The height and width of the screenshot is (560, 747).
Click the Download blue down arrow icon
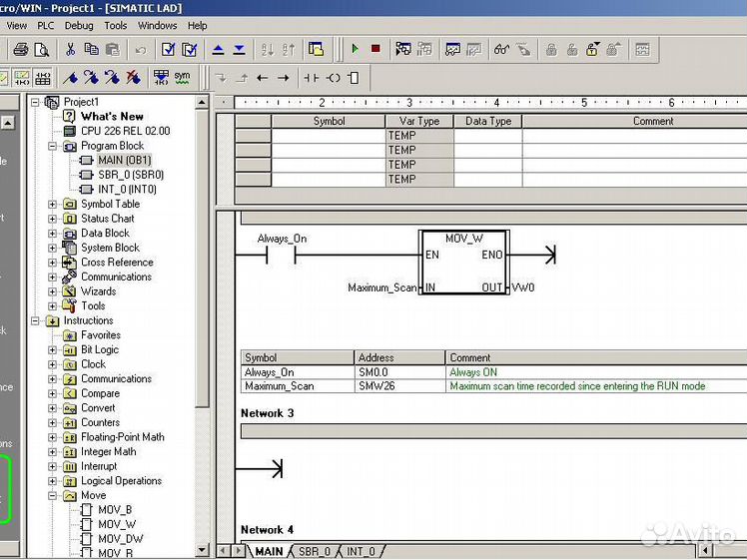pos(239,49)
